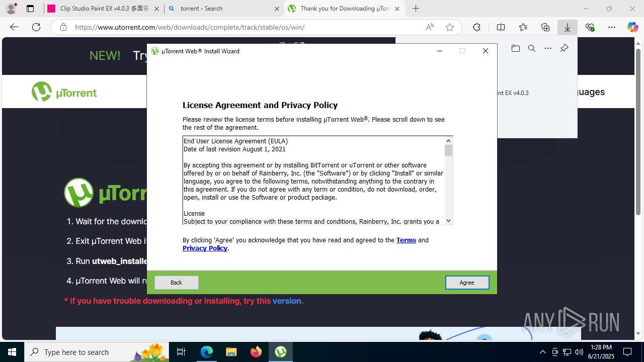This screenshot has height=362, width=644.
Task: Open downloads folder in Downloads panel
Action: click(x=515, y=48)
